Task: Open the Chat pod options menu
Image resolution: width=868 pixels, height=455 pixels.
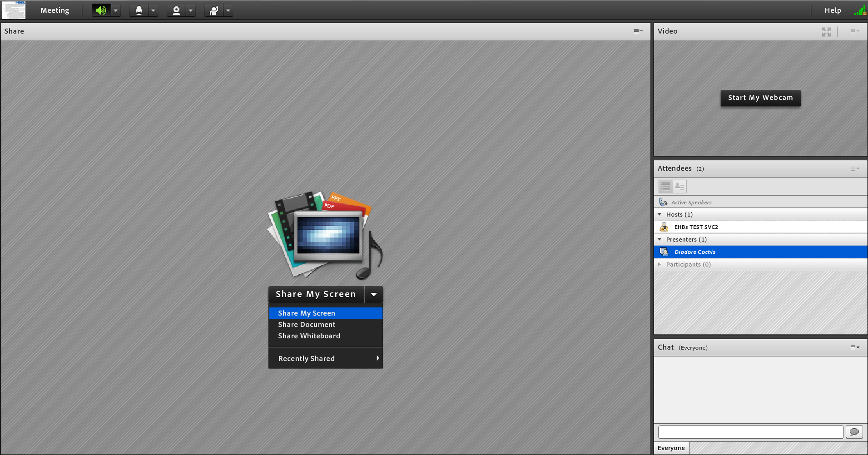Action: pyautogui.click(x=855, y=347)
